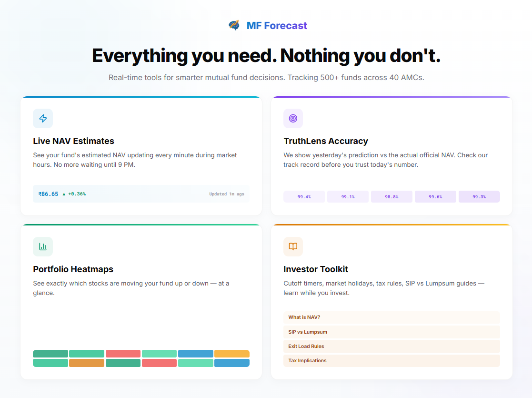The width and height of the screenshot is (532, 398).
Task: Open the SIP vs Lumpsum guide
Action: pos(391,332)
